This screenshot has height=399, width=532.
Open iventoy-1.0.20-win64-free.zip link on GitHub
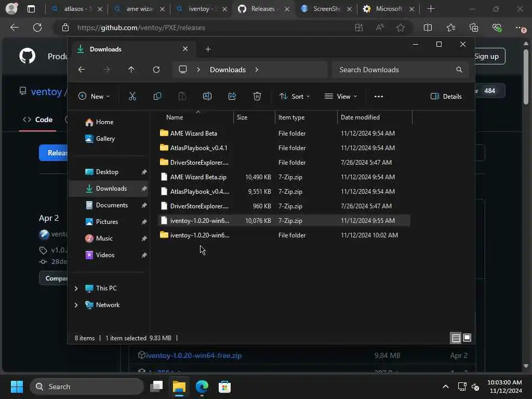tap(194, 355)
